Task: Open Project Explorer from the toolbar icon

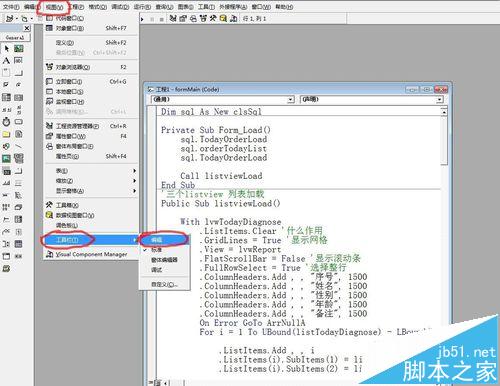Action: click(x=173, y=18)
